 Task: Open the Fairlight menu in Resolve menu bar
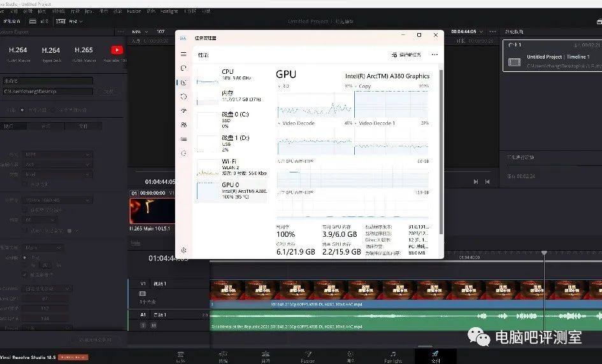pyautogui.click(x=169, y=11)
